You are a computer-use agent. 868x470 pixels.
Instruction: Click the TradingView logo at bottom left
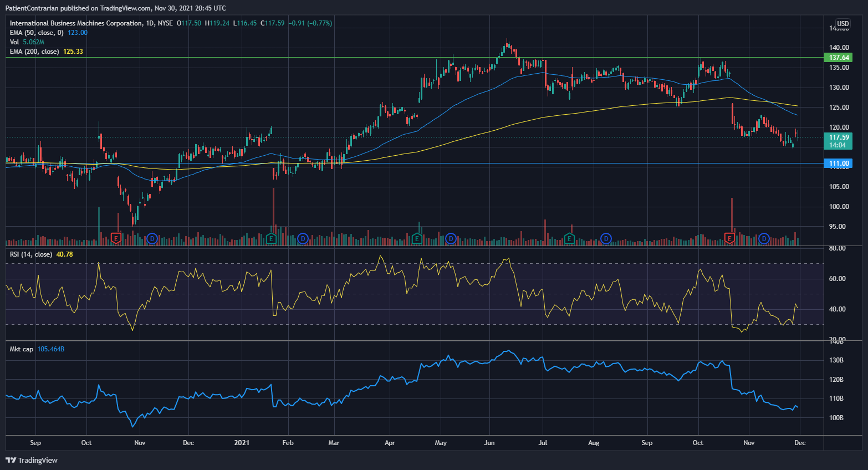(32, 460)
